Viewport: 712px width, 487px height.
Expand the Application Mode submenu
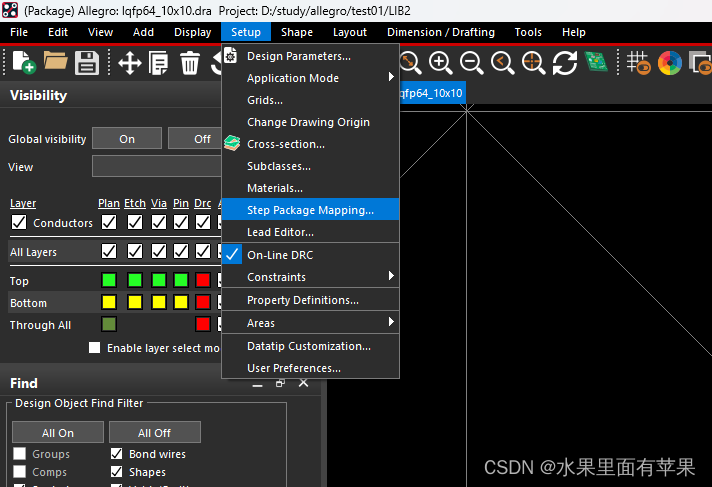pyautogui.click(x=310, y=78)
